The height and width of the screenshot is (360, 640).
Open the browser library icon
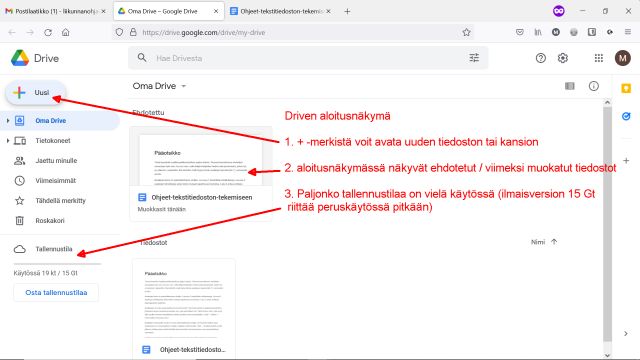538,32
